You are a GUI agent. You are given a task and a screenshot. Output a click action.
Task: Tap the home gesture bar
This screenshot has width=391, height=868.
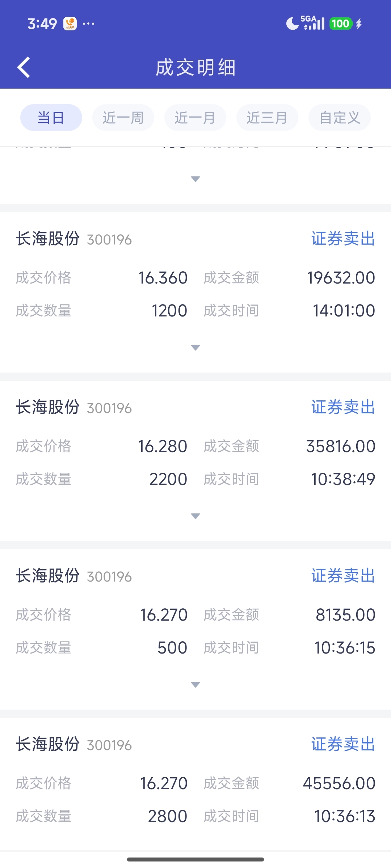click(x=195, y=859)
